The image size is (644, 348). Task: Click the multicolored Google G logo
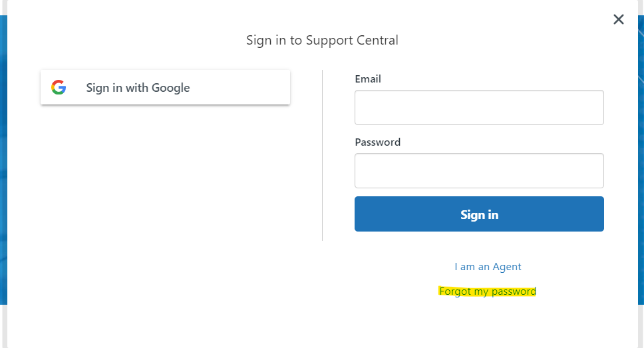click(x=59, y=87)
